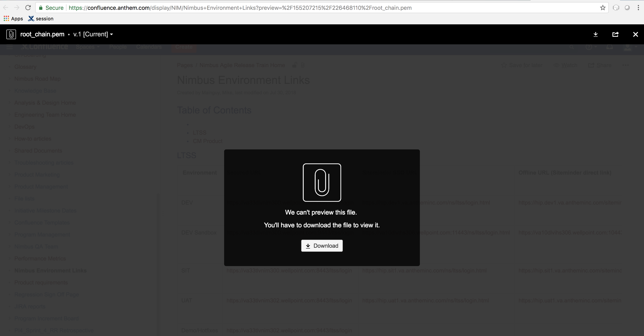Click the page restrictions padlock icon

(x=295, y=65)
